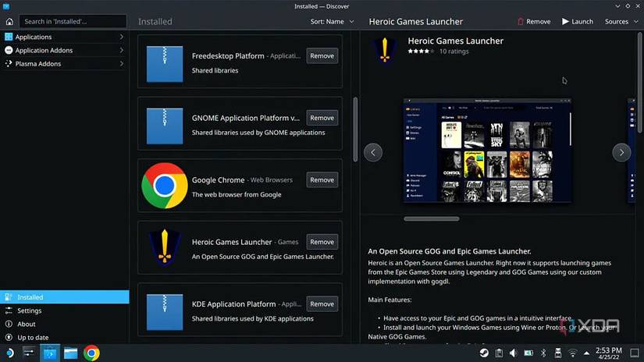Select the Google Chrome entry title
Screen dimensions: 644x362
click(218, 179)
